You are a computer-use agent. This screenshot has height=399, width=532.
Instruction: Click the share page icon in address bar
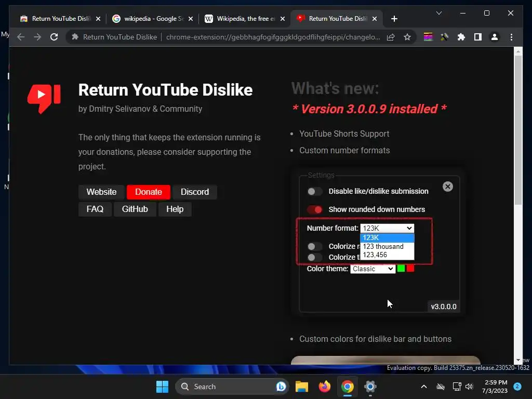coord(391,37)
